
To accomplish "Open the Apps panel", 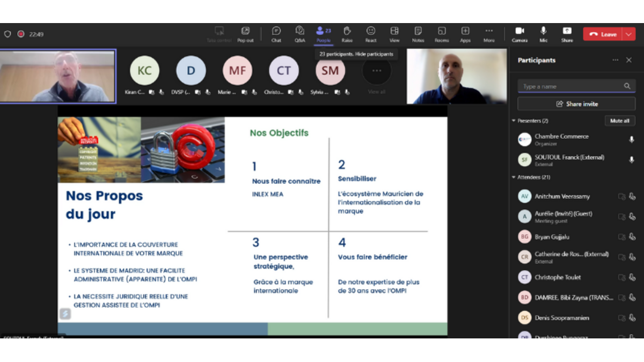I will 465,34.
